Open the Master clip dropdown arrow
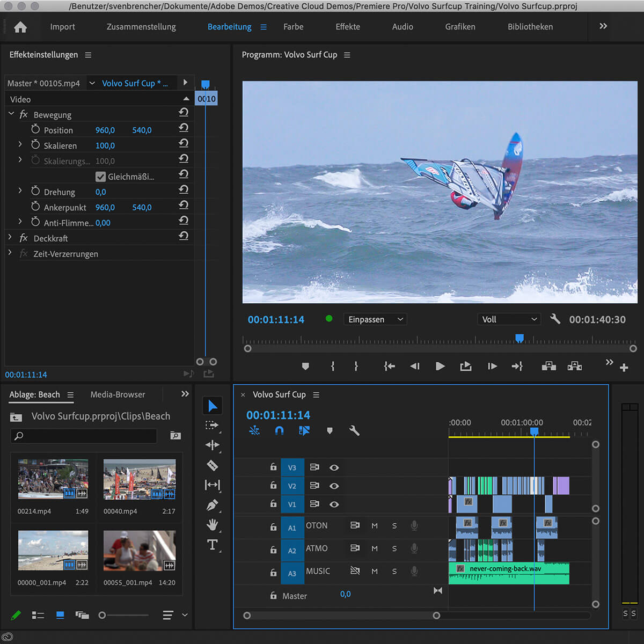This screenshot has width=644, height=644. point(92,83)
